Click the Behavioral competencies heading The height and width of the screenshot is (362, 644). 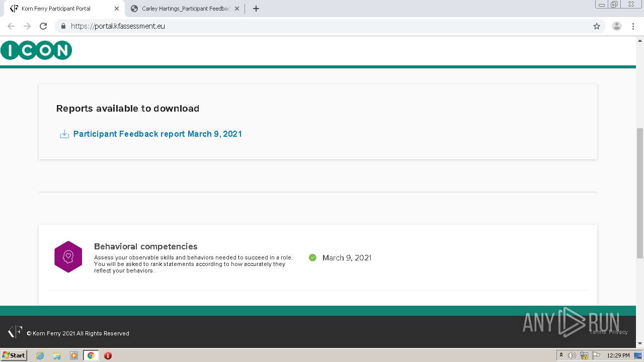click(145, 246)
